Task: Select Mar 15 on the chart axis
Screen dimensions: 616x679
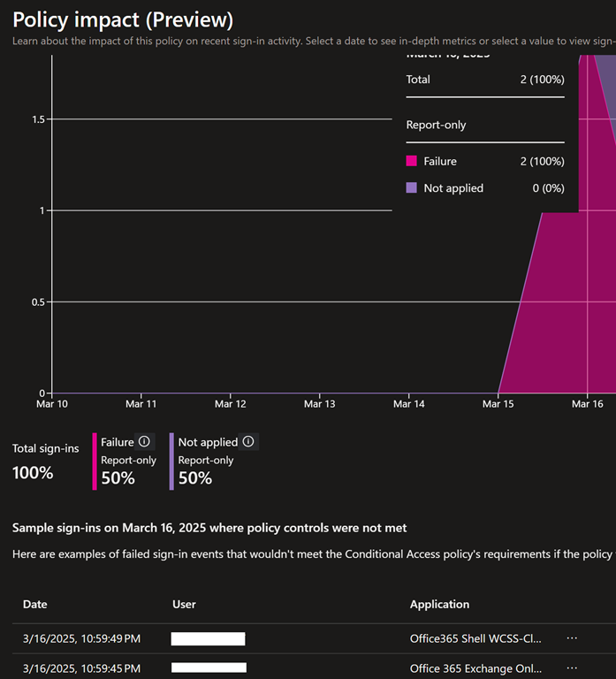Action: pos(498,404)
